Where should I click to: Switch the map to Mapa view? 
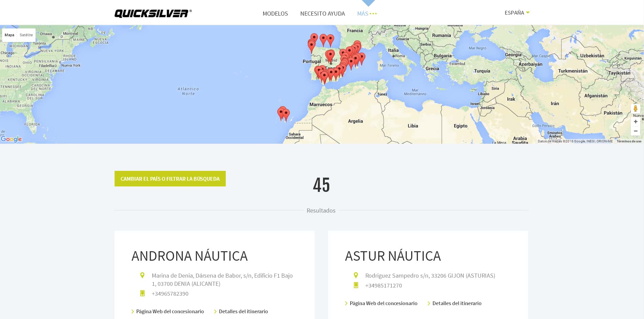click(9, 35)
